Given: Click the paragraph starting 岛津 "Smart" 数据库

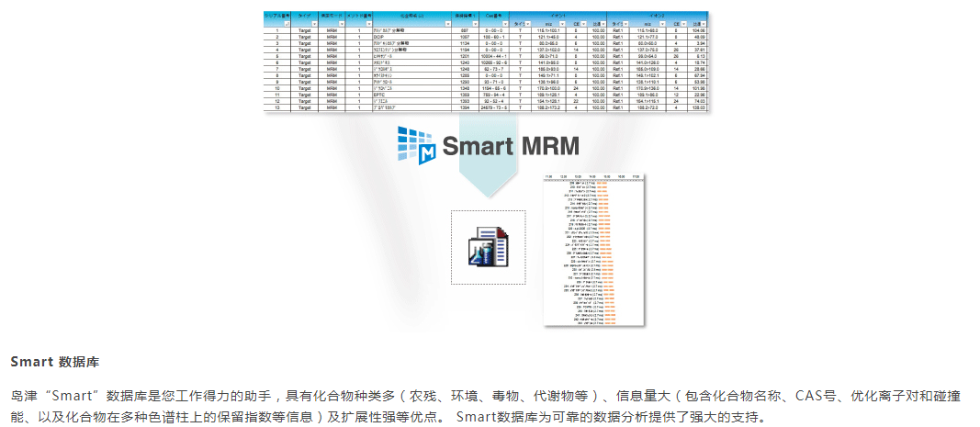Looking at the screenshot, I should click(x=486, y=405).
